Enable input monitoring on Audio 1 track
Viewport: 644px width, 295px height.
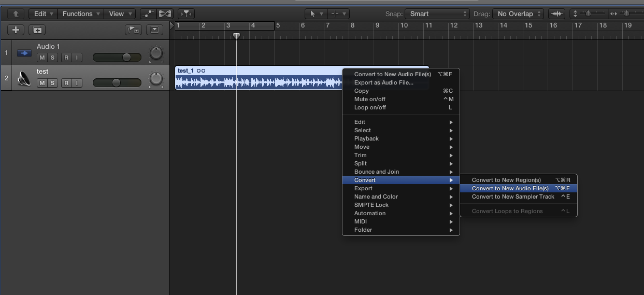77,58
